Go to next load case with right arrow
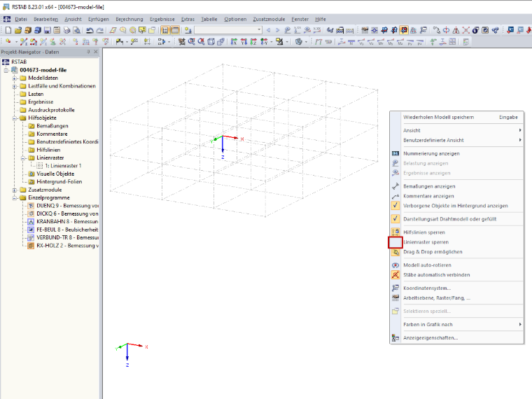 pos(277,31)
